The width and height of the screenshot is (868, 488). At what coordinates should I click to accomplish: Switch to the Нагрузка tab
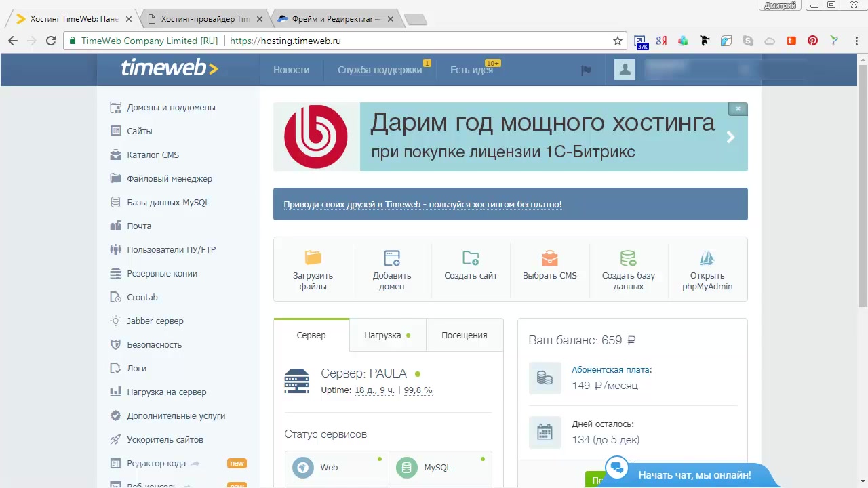pos(388,335)
